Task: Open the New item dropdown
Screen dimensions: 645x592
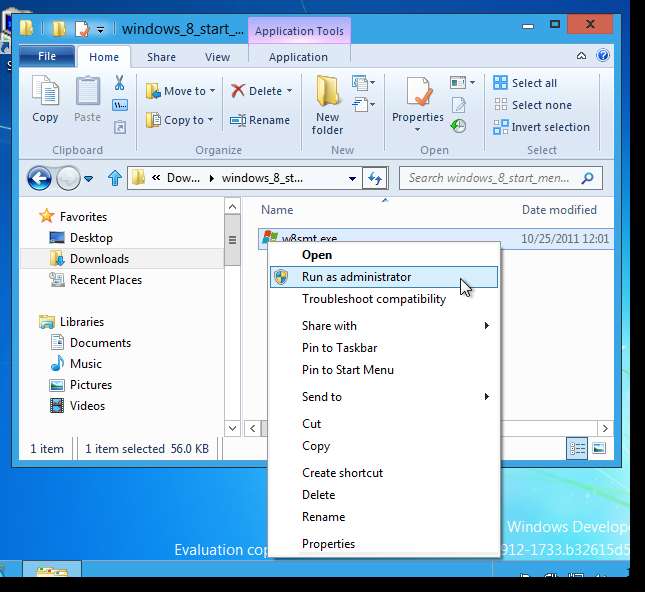Action: (364, 83)
